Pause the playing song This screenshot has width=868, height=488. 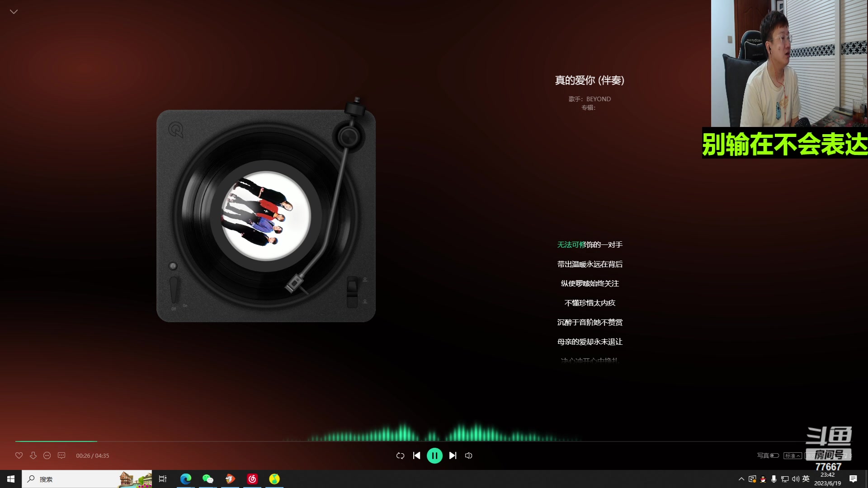pyautogui.click(x=434, y=455)
